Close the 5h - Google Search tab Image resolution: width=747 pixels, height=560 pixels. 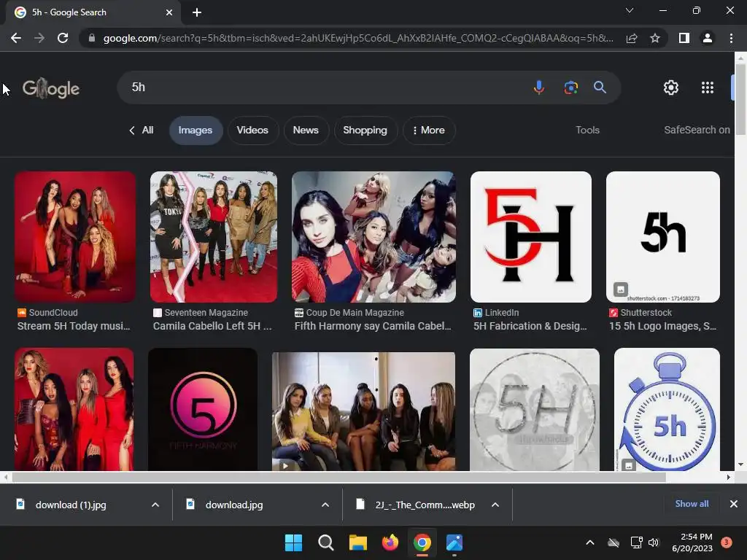pos(169,12)
